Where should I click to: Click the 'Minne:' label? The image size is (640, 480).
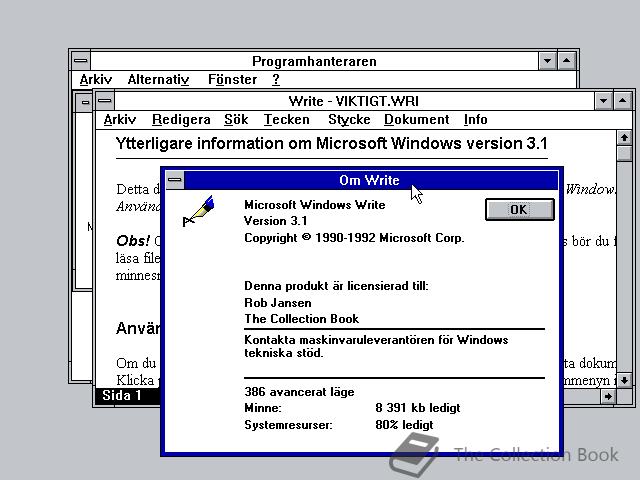coord(263,408)
